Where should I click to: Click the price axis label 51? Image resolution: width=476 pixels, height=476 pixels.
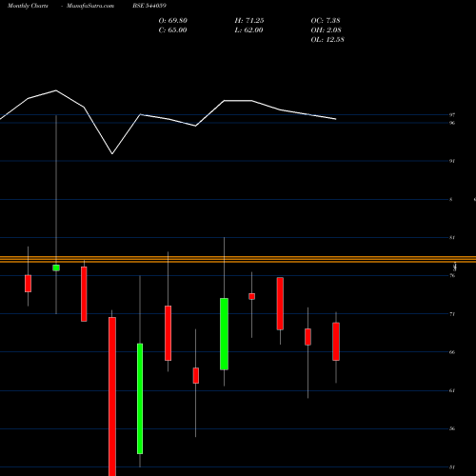coord(452,467)
